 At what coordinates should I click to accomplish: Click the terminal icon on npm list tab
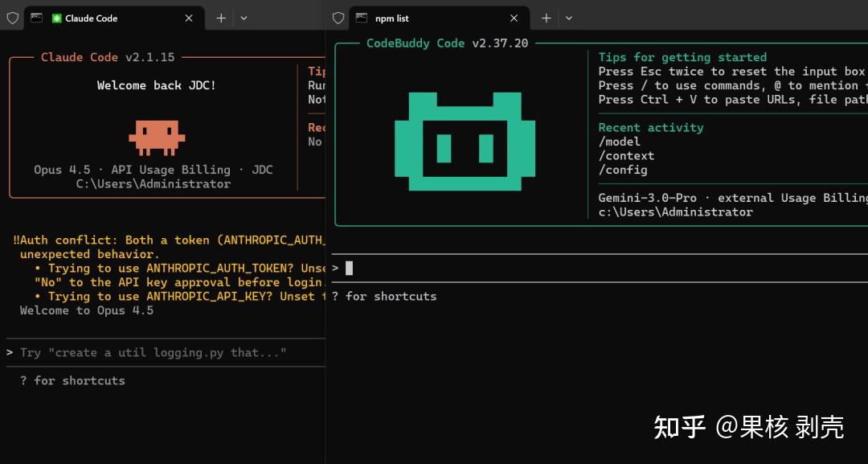click(x=362, y=18)
